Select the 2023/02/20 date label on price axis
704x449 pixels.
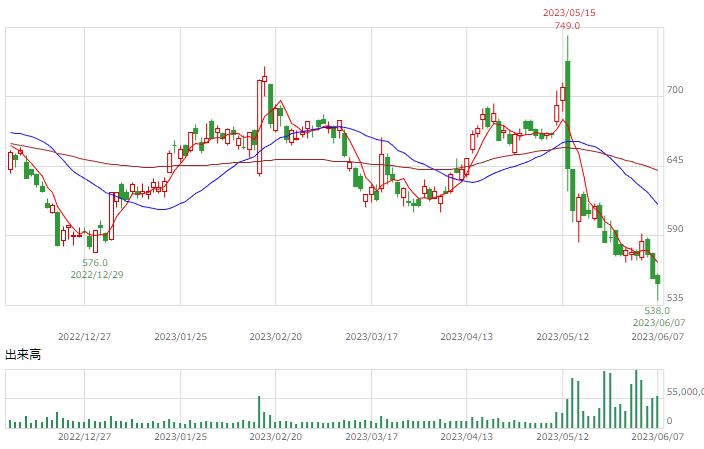click(276, 337)
